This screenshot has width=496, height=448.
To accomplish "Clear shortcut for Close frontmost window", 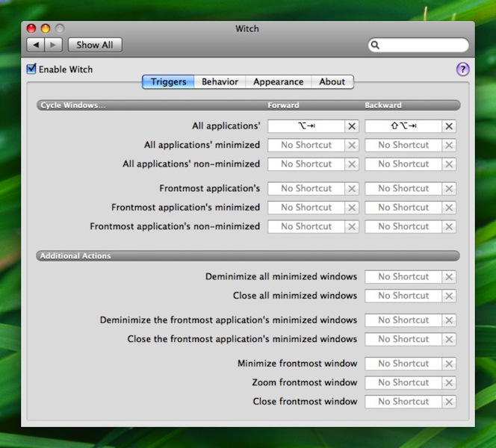I will [x=449, y=402].
